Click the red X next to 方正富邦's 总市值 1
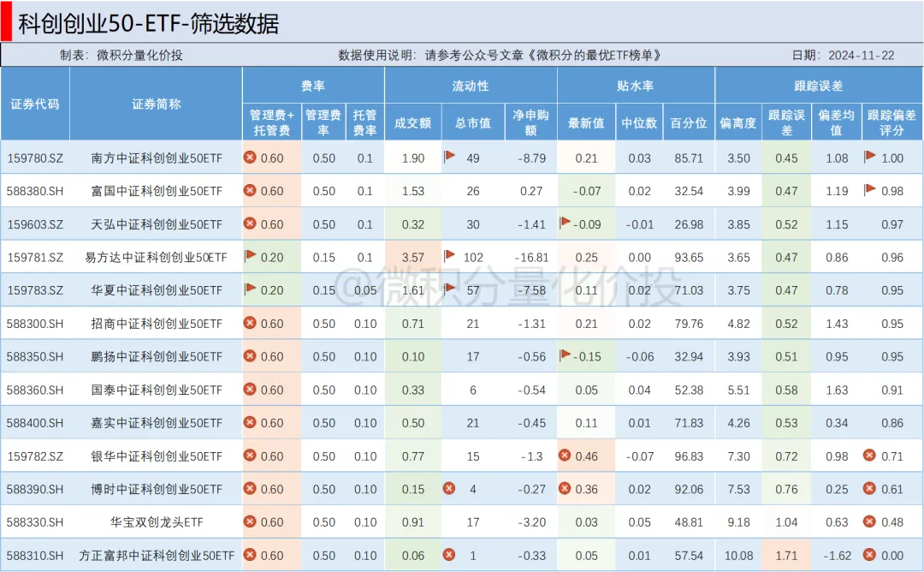Viewport: 924px width, 572px height. [449, 555]
